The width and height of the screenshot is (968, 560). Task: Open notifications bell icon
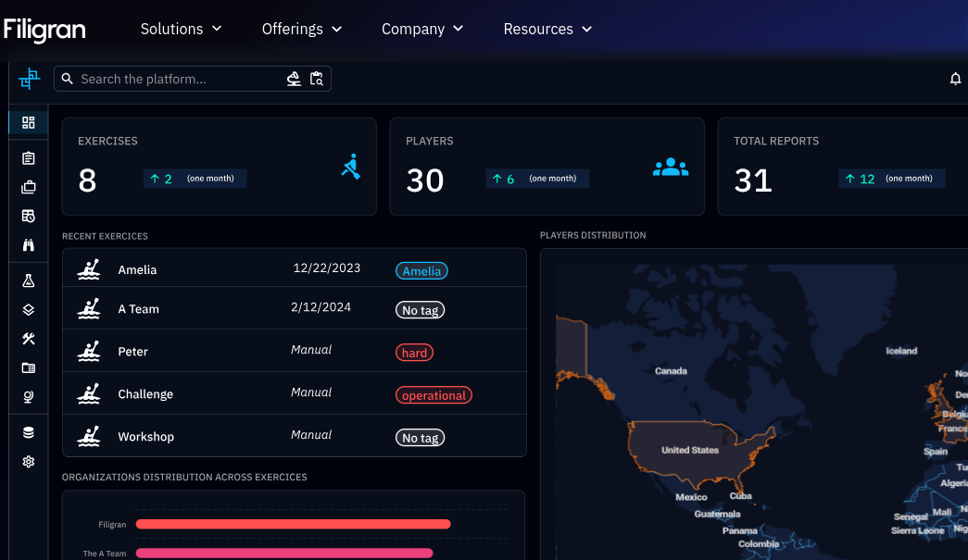955,79
